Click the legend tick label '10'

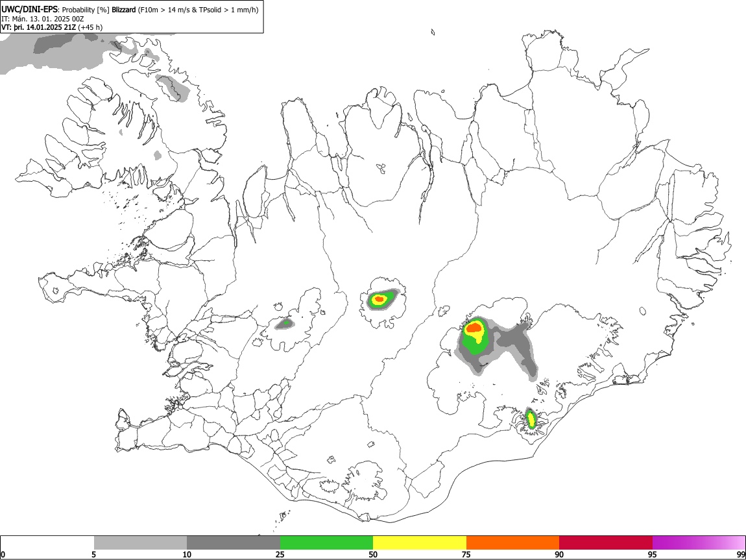click(x=187, y=554)
